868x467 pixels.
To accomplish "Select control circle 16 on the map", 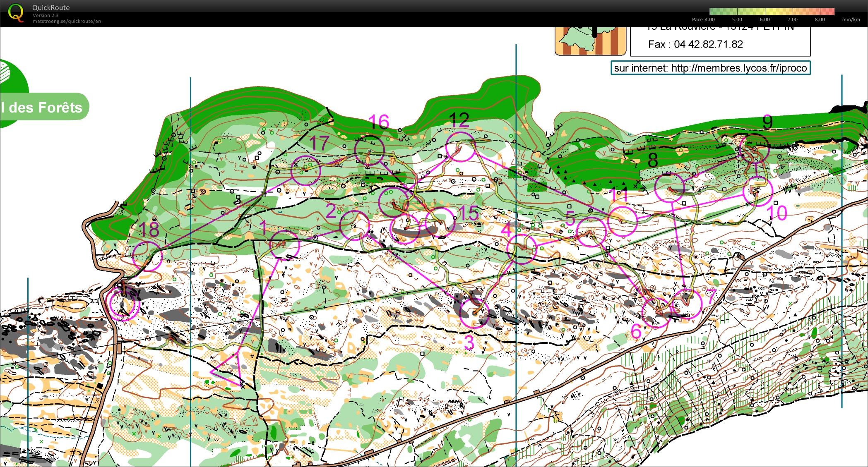I will 370,150.
